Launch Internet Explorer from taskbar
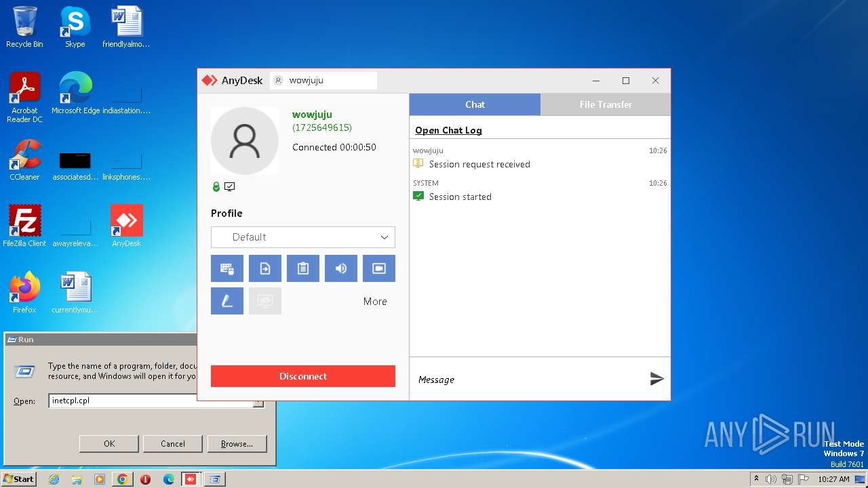Screen dimensions: 868x488 point(54,479)
